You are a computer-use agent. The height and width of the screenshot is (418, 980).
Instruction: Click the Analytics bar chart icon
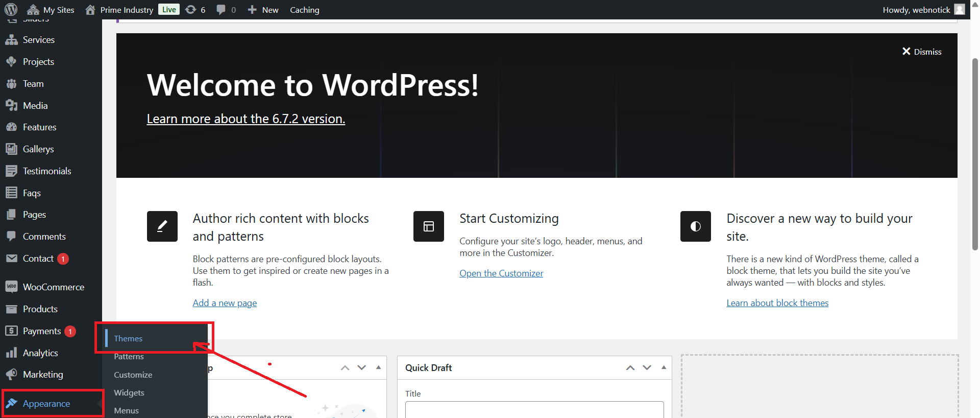(x=11, y=353)
